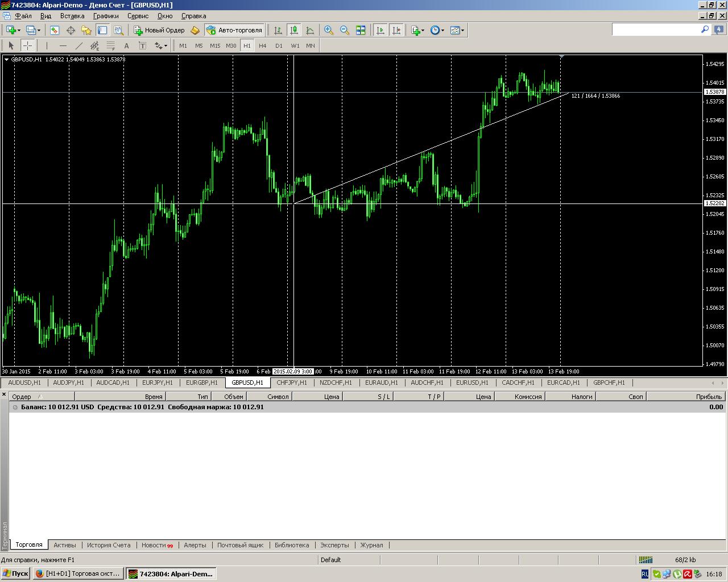Switch chart to bar chart mode
The width and height of the screenshot is (728, 582).
tap(278, 30)
